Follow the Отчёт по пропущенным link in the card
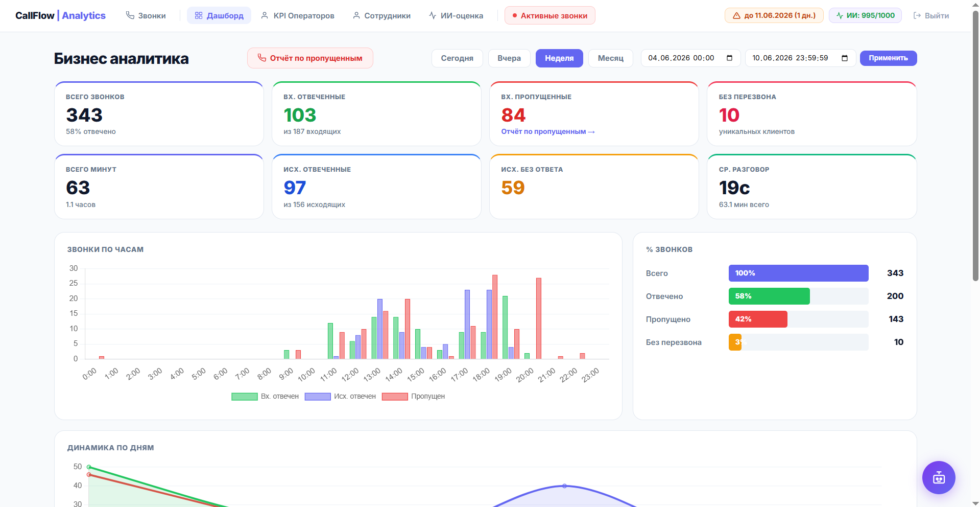The height and width of the screenshot is (507, 980). [548, 131]
